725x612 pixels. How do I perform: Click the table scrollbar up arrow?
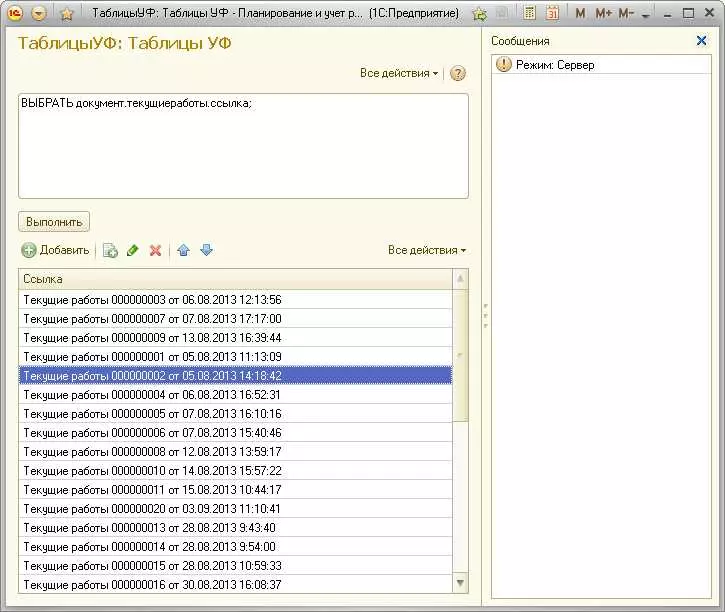pyautogui.click(x=460, y=279)
